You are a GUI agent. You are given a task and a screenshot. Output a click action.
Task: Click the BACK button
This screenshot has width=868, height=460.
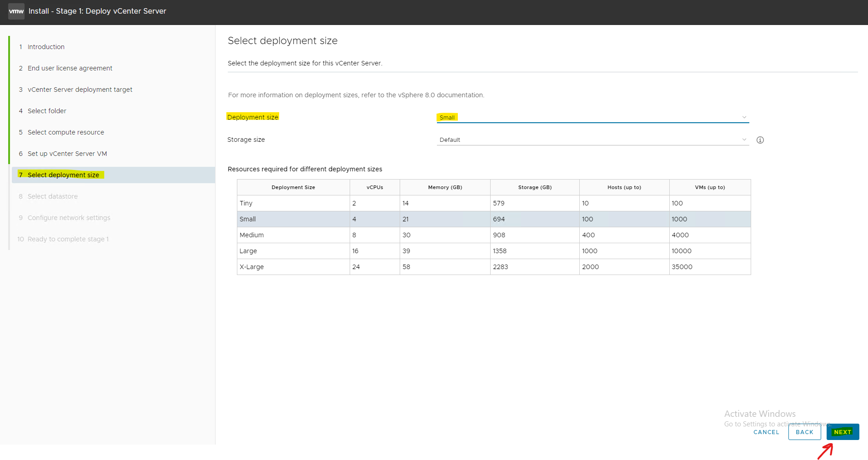[804, 432]
